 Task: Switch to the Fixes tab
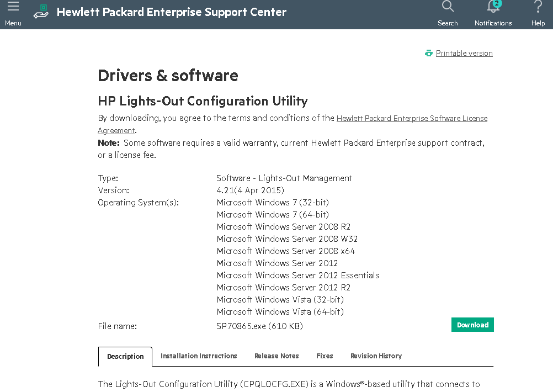click(x=325, y=356)
